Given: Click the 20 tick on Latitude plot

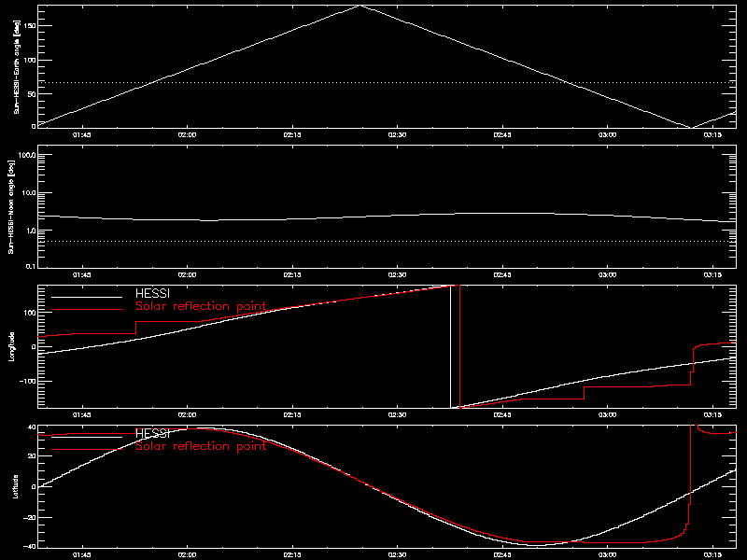Looking at the screenshot, I should click(33, 456).
